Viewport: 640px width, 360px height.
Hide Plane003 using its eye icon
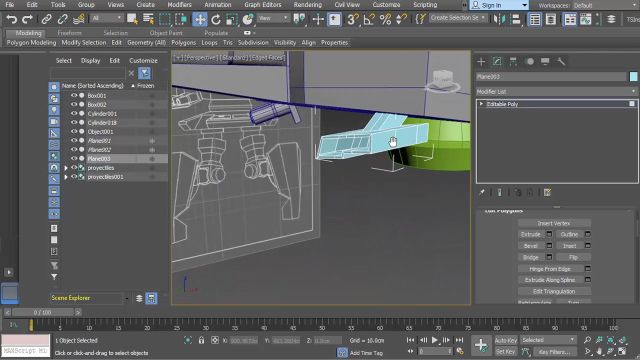tap(74, 158)
